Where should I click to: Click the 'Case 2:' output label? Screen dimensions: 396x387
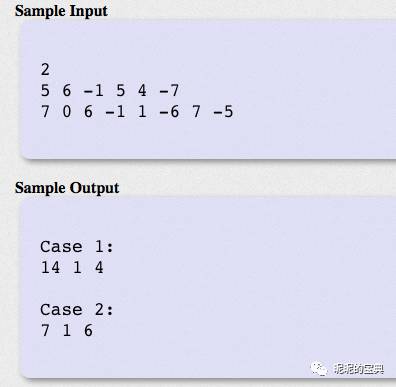pos(77,310)
